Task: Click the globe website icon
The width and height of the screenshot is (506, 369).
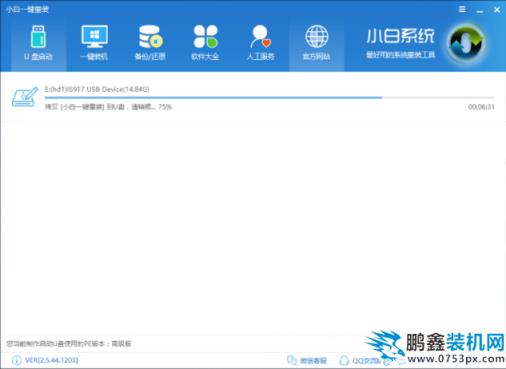Action: pyautogui.click(x=316, y=36)
